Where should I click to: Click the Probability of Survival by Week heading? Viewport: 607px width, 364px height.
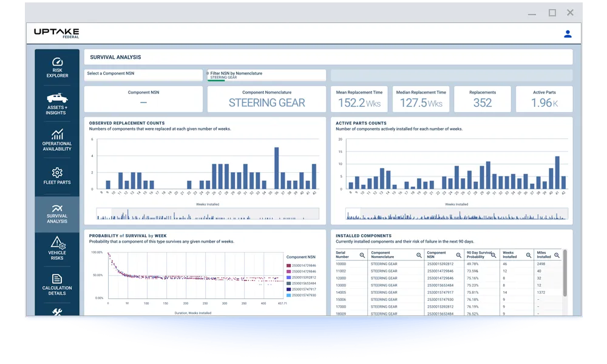(x=127, y=235)
